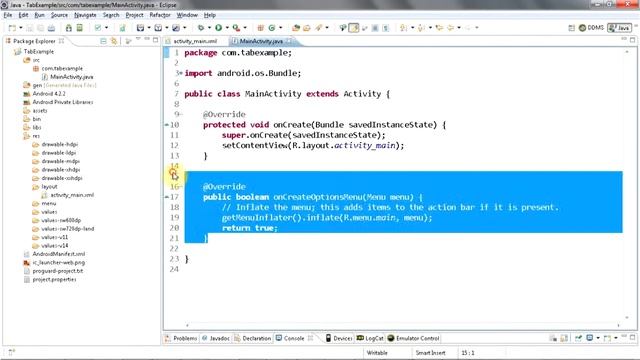
Task: Switch to the DDMS perspective
Action: (x=591, y=28)
